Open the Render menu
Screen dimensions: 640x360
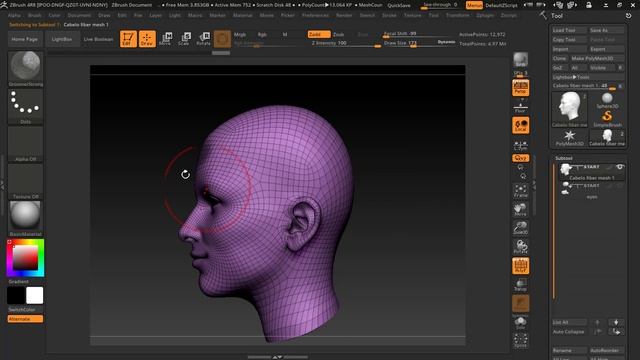[344, 15]
